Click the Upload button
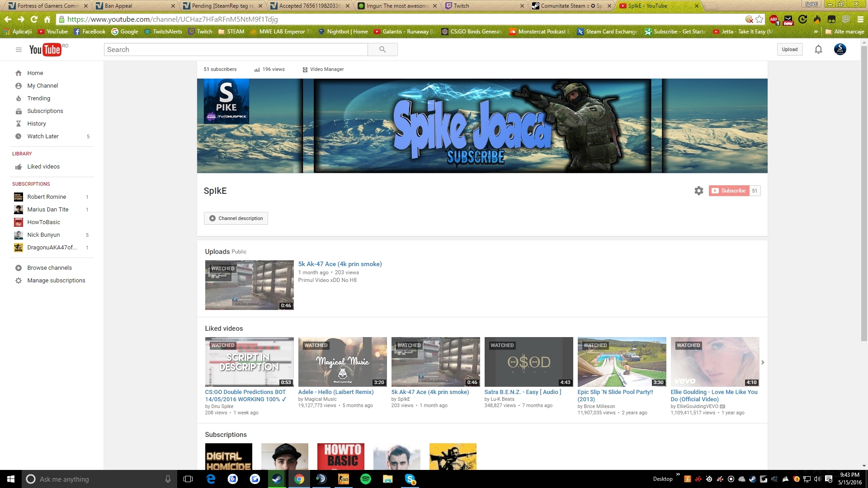The width and height of the screenshot is (868, 488). click(x=790, y=50)
